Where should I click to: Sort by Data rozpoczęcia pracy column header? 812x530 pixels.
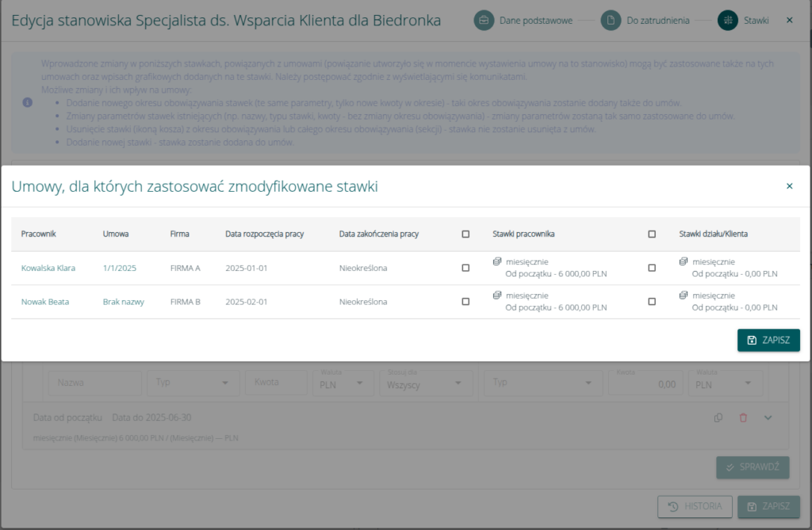(x=265, y=234)
